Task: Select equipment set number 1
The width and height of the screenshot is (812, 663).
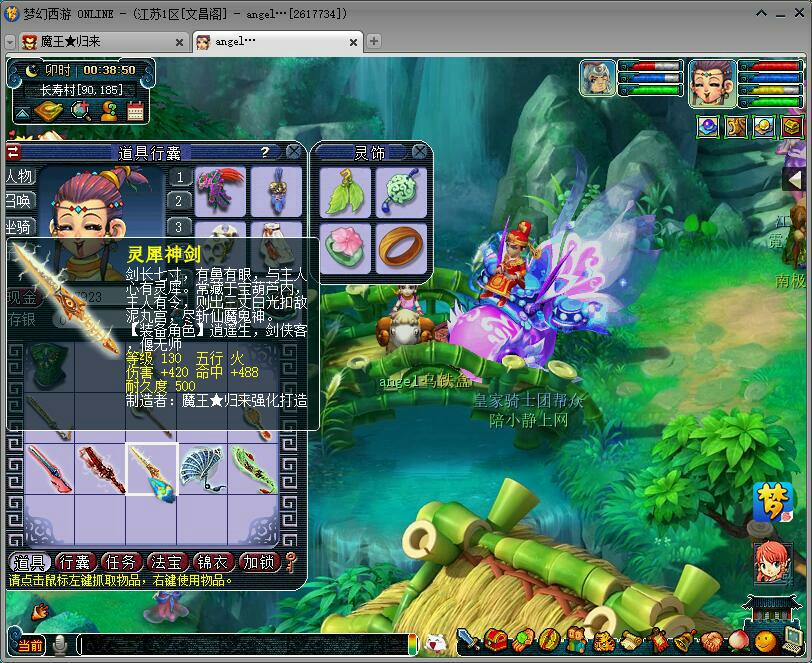Action: click(180, 177)
